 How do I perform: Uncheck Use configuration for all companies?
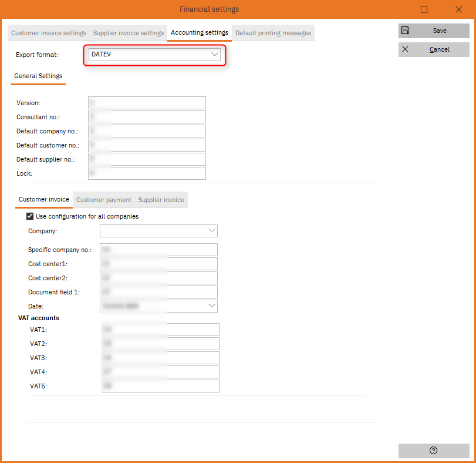coord(30,216)
